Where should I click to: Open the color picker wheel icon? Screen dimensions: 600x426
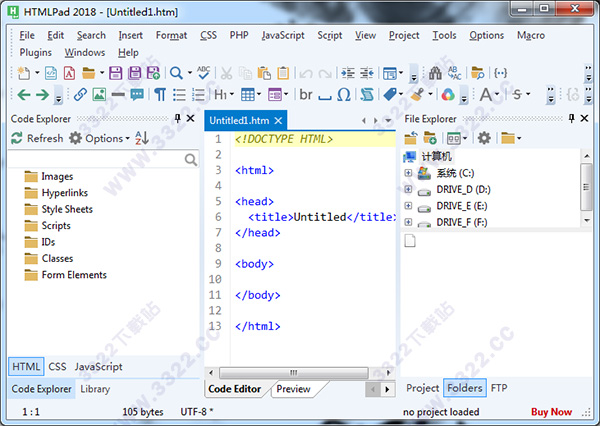pyautogui.click(x=448, y=94)
